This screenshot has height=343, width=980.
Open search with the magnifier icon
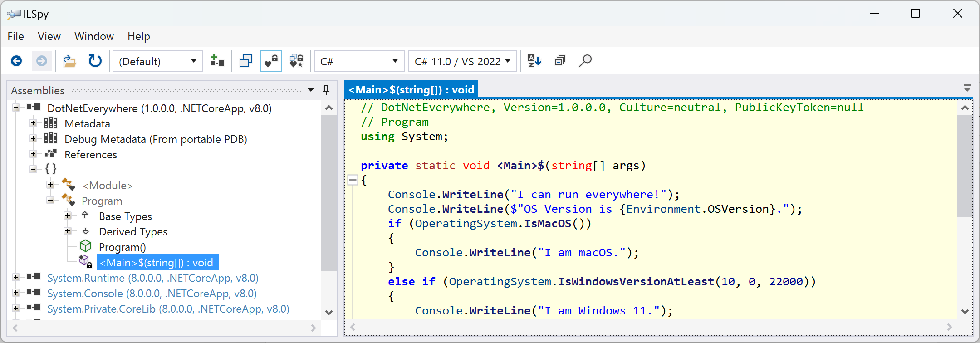point(585,61)
